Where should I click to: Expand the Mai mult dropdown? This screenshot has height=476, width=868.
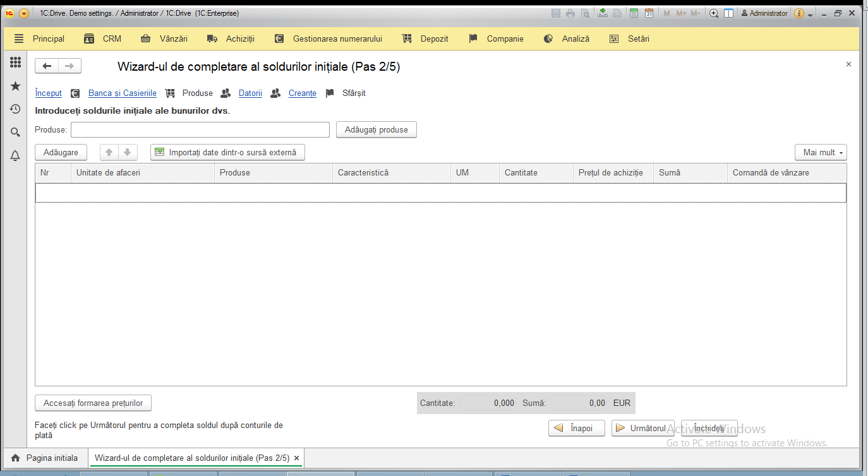(x=821, y=152)
